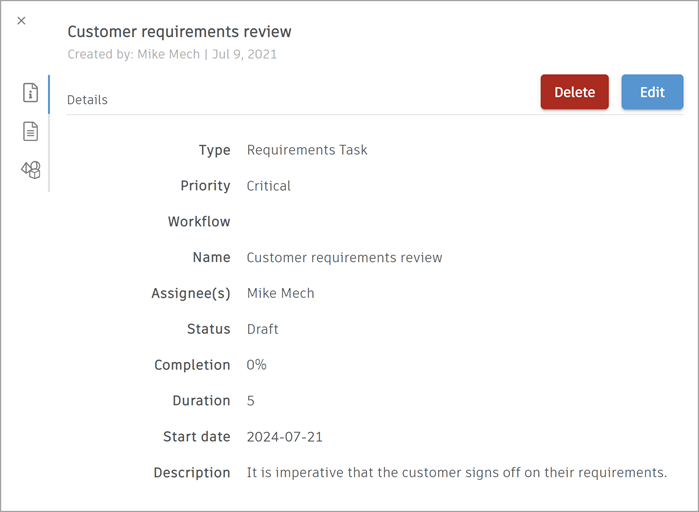Select the Requirements Task type value
Screen dimensions: 699x512
tap(307, 150)
